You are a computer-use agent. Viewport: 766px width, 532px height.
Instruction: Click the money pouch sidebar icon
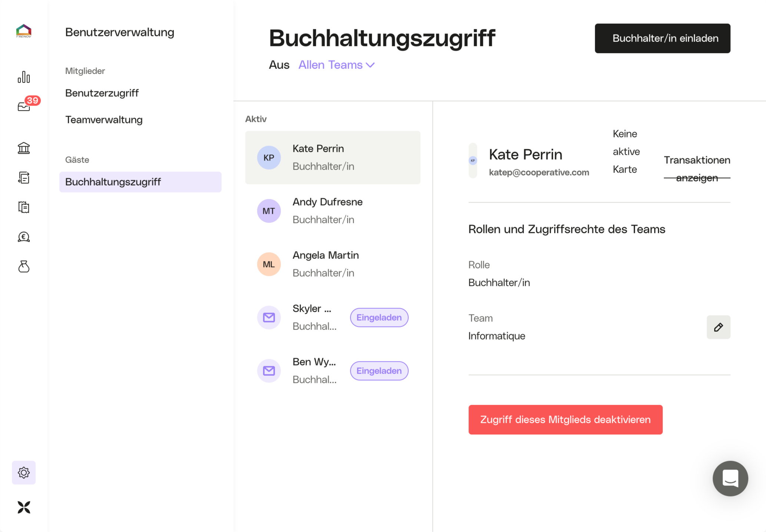pyautogui.click(x=24, y=267)
